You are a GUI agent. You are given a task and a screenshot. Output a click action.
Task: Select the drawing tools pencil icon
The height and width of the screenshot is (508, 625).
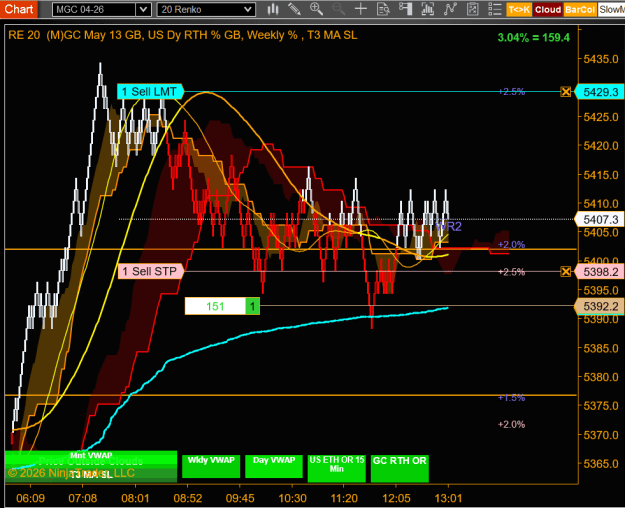click(295, 9)
